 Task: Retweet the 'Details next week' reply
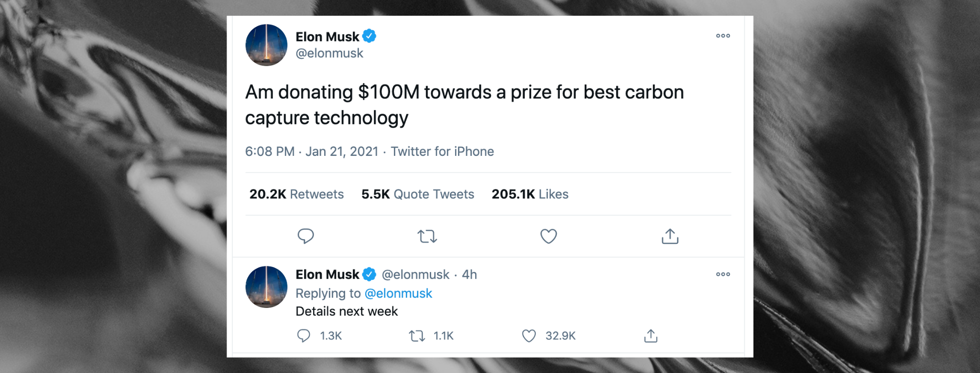(x=417, y=336)
